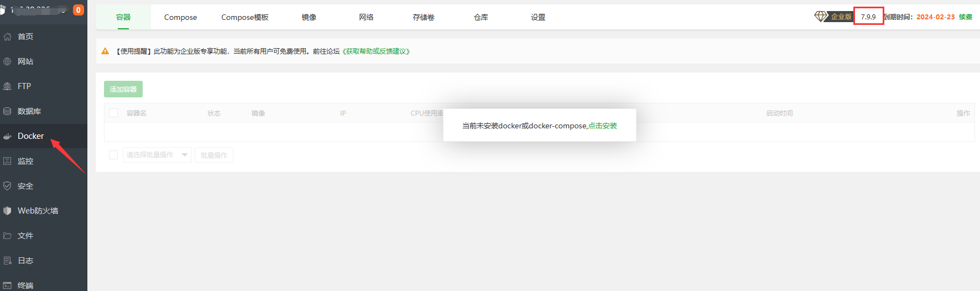Image resolution: width=980 pixels, height=291 pixels.
Task: Open the 设置 tab
Action: (x=538, y=17)
